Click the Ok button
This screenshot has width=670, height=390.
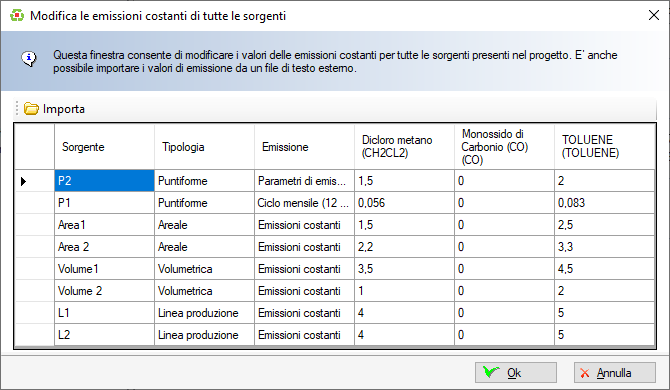click(516, 372)
